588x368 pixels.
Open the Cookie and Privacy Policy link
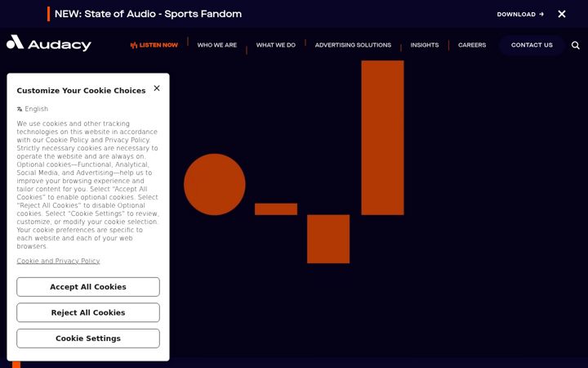tap(58, 261)
